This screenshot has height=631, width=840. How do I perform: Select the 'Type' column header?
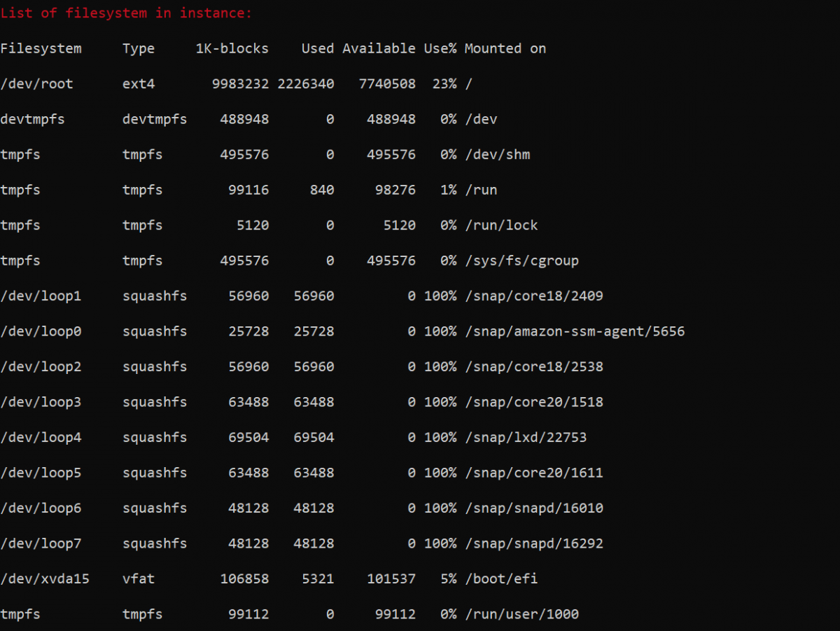[138, 48]
